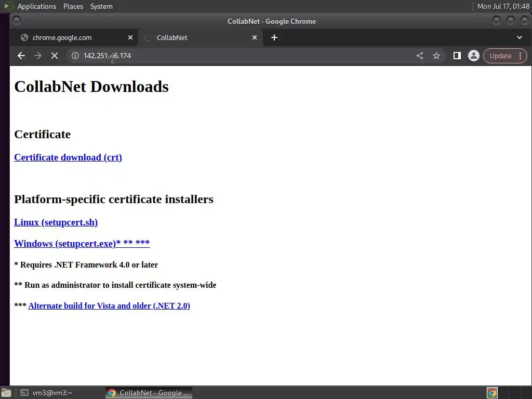The width and height of the screenshot is (532, 399).
Task: Click the Certificate section heading
Action: (x=43, y=135)
